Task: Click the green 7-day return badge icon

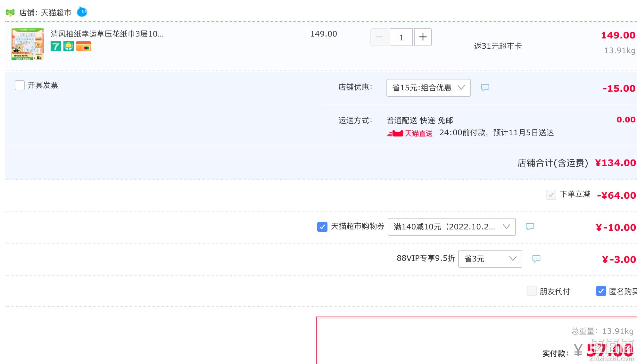Action: pos(56,46)
